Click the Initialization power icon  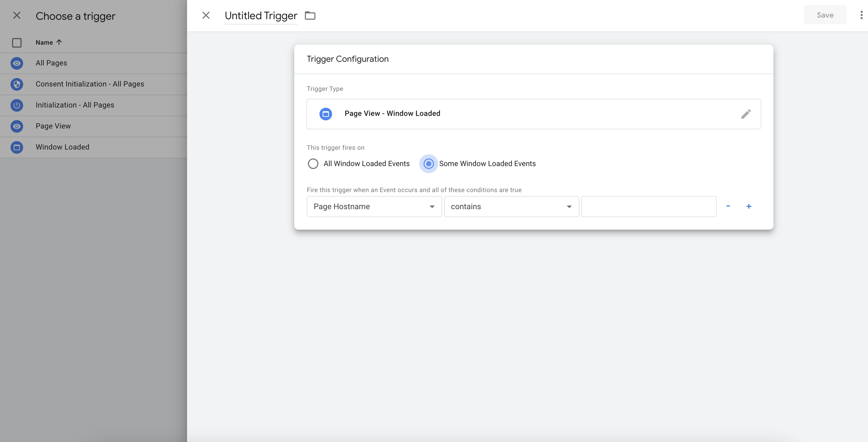click(17, 105)
